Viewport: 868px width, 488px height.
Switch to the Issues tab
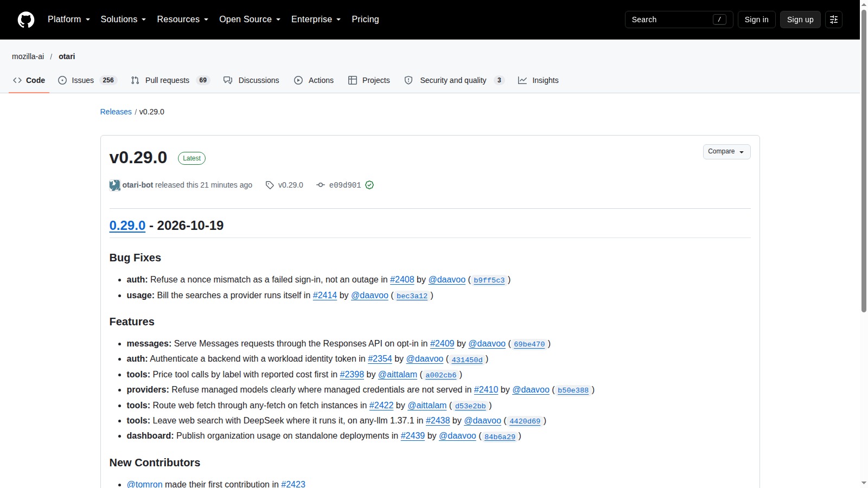coord(87,80)
